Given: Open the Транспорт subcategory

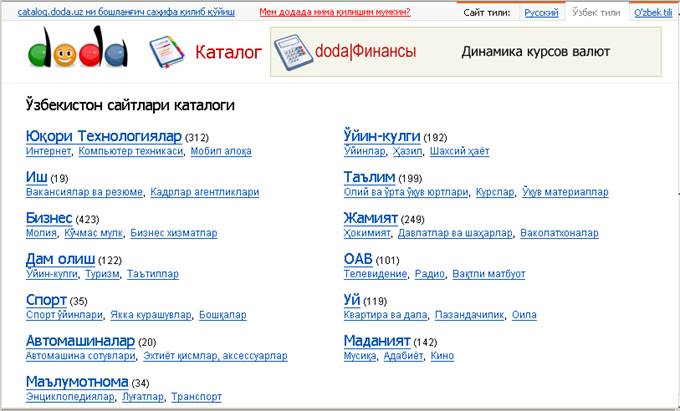Looking at the screenshot, I should pyautogui.click(x=196, y=397).
